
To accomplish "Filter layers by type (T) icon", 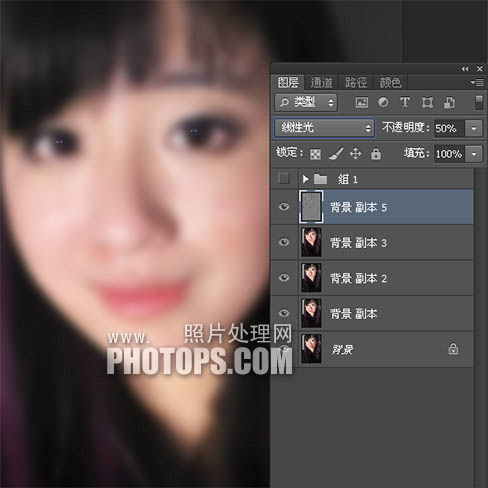I will tap(405, 102).
